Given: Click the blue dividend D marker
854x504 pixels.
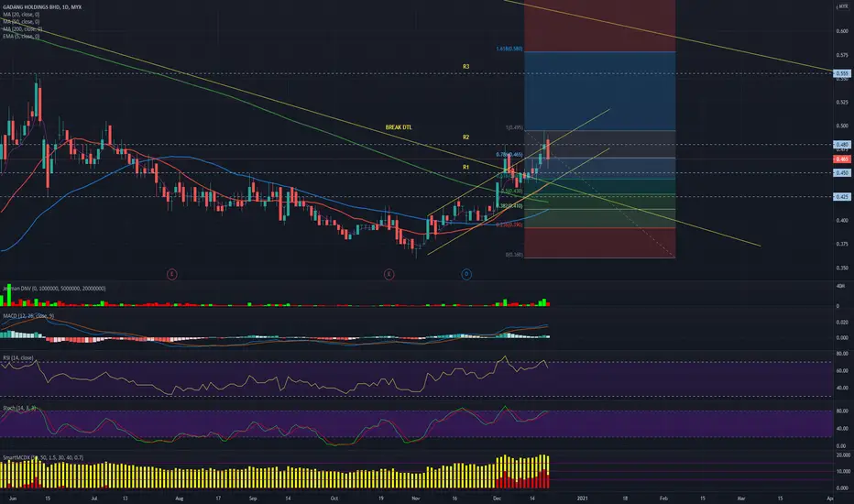Looking at the screenshot, I should 466,274.
